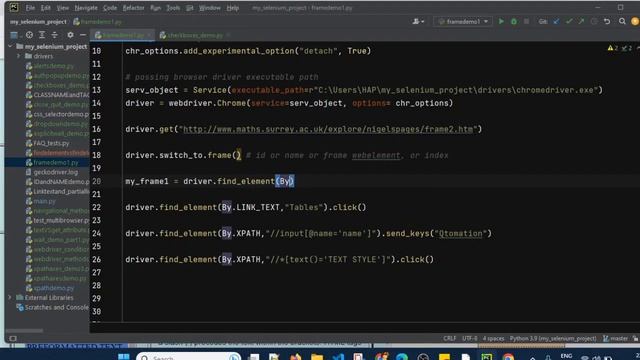Open the View menu
This screenshot has height=360, width=640.
point(62,8)
